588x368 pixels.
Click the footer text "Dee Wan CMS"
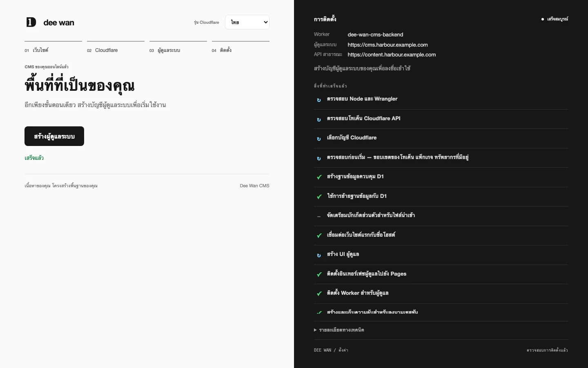[x=254, y=186]
